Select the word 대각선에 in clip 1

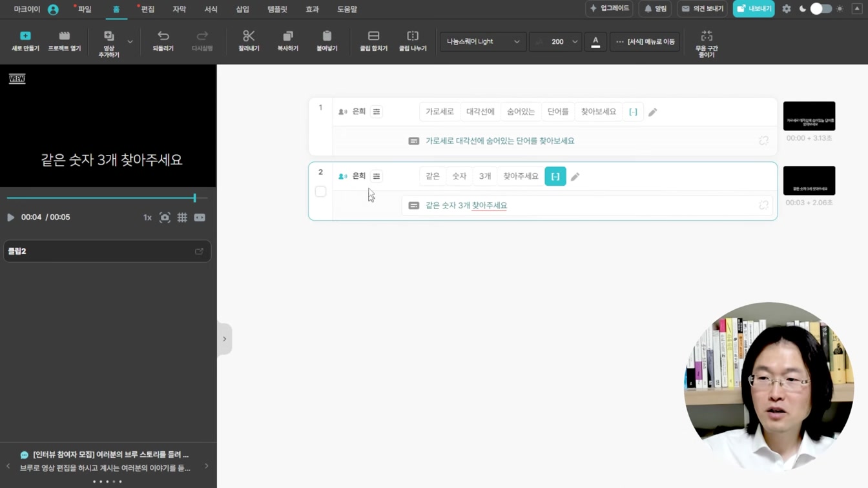480,112
